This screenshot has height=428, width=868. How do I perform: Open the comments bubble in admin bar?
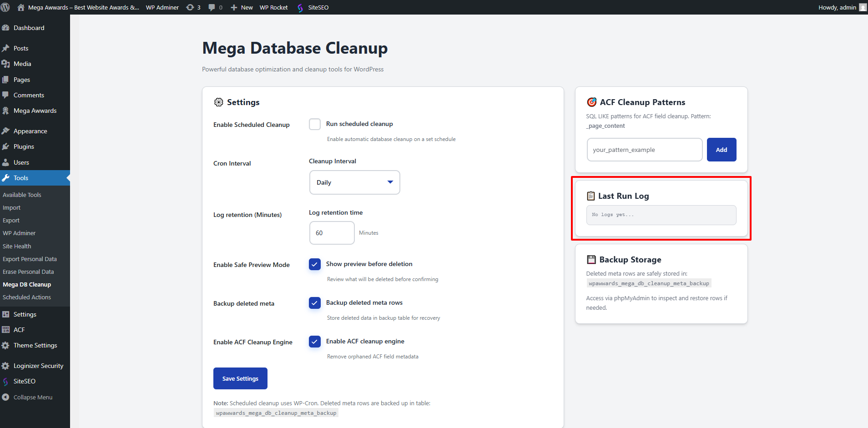click(x=212, y=7)
